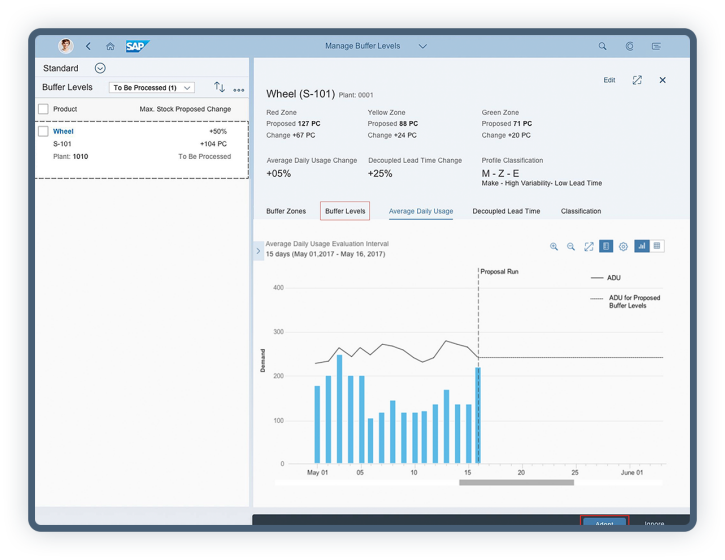Open the To Be Processed filter dropdown
725x560 pixels.
pyautogui.click(x=152, y=87)
